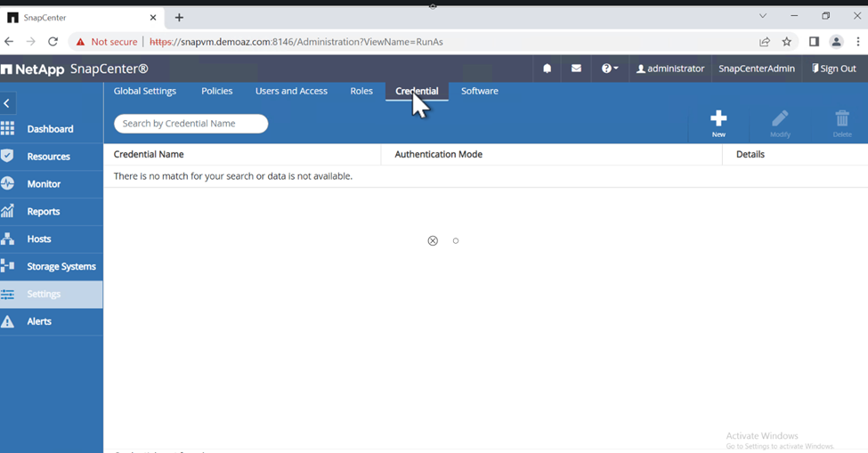Toggle the browser side panel icon
The image size is (868, 453).
(814, 42)
